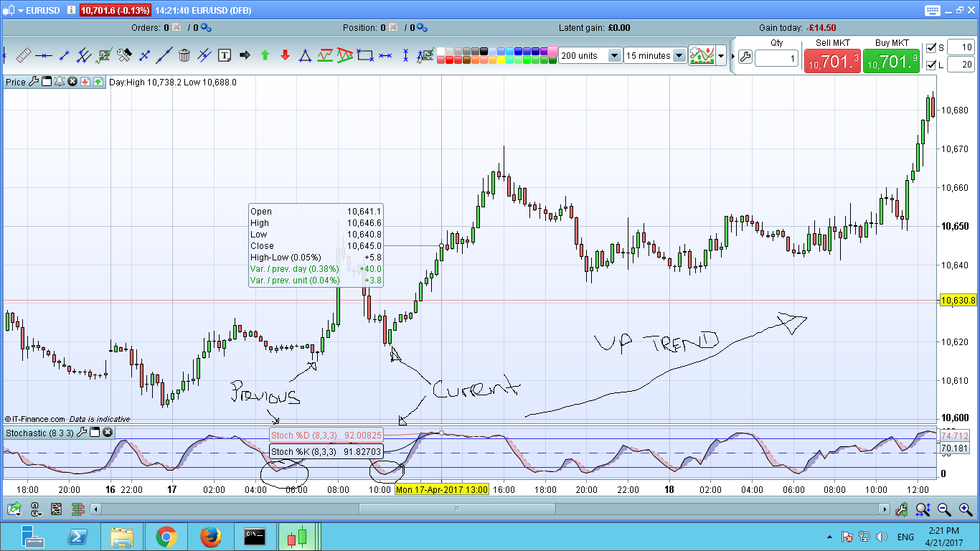Click the scrollbar left arrow
Image resolution: width=980 pixels, height=551 pixels.
point(95,509)
